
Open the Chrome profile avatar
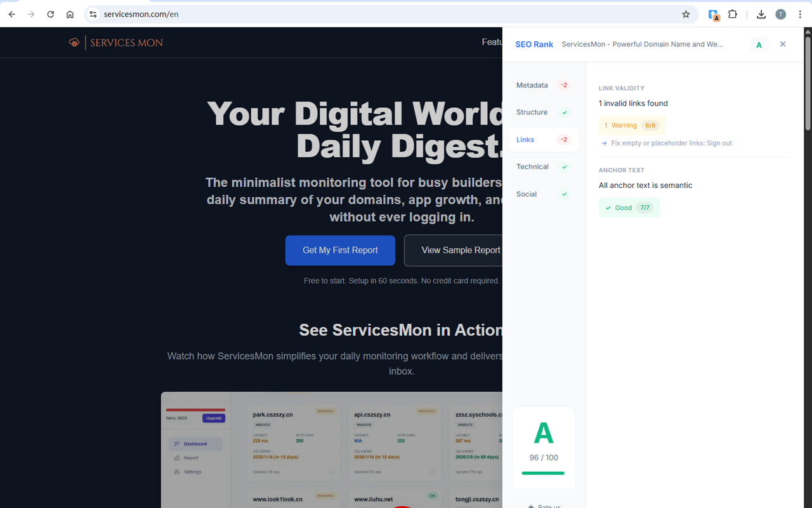pyautogui.click(x=780, y=14)
